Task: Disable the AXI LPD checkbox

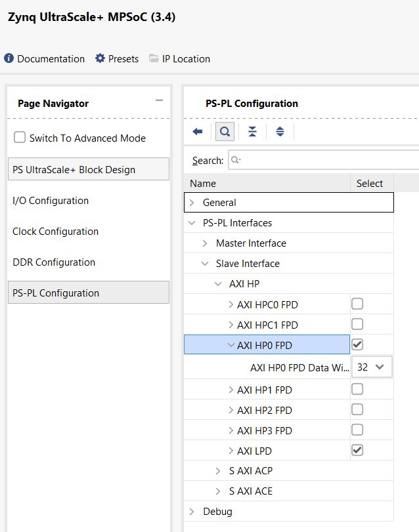Action: (x=357, y=450)
